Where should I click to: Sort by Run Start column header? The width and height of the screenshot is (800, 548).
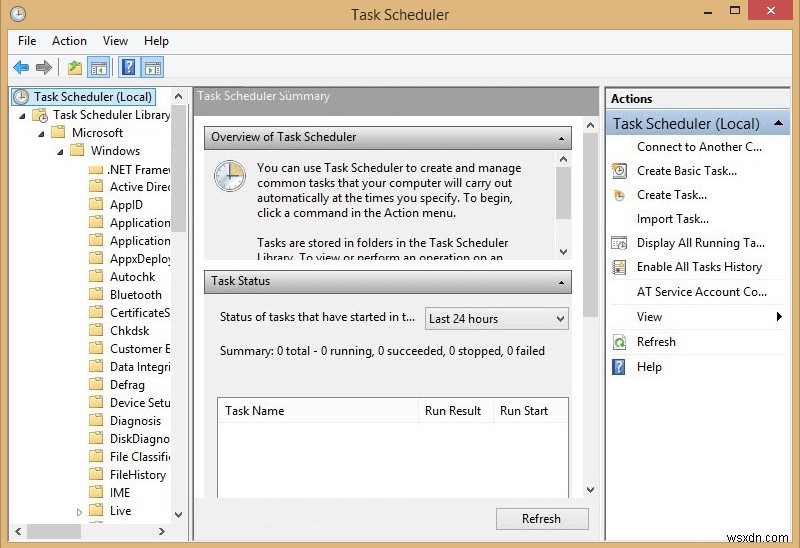pyautogui.click(x=530, y=411)
